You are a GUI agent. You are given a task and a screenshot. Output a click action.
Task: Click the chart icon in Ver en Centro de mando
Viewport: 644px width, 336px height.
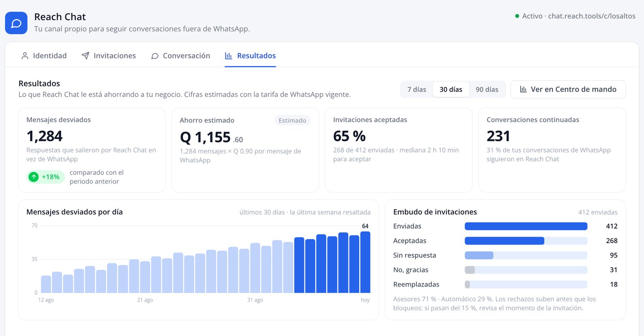point(523,89)
